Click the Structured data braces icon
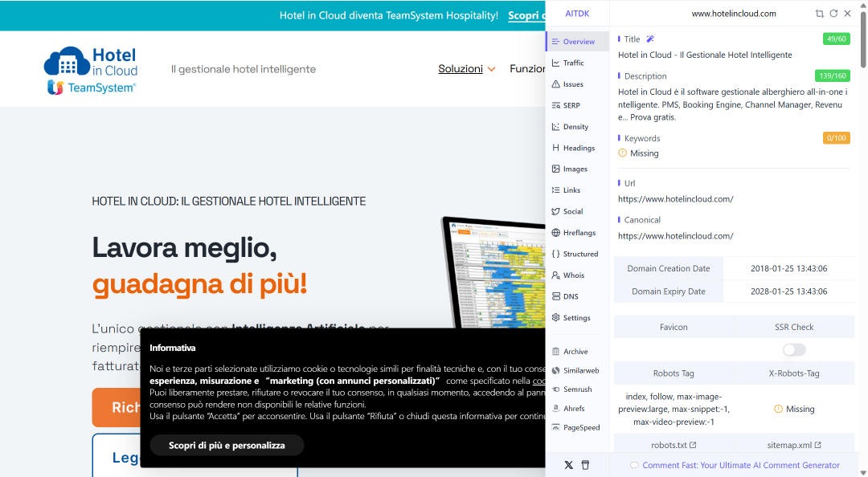Screen dimensions: 868x477 556,254
